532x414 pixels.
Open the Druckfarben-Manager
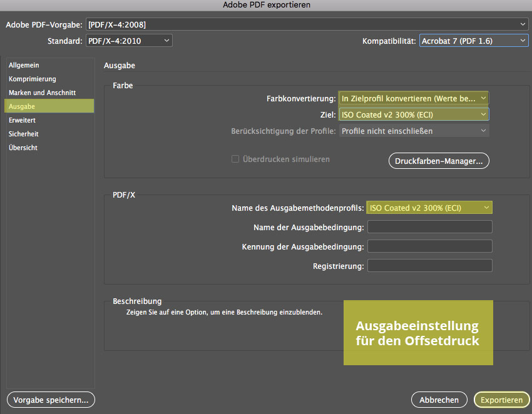coord(439,161)
